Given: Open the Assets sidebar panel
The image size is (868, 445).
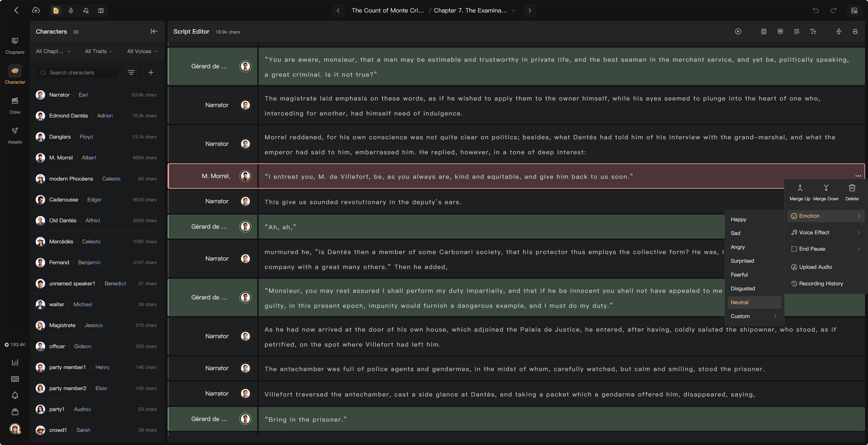Looking at the screenshot, I should tap(15, 135).
